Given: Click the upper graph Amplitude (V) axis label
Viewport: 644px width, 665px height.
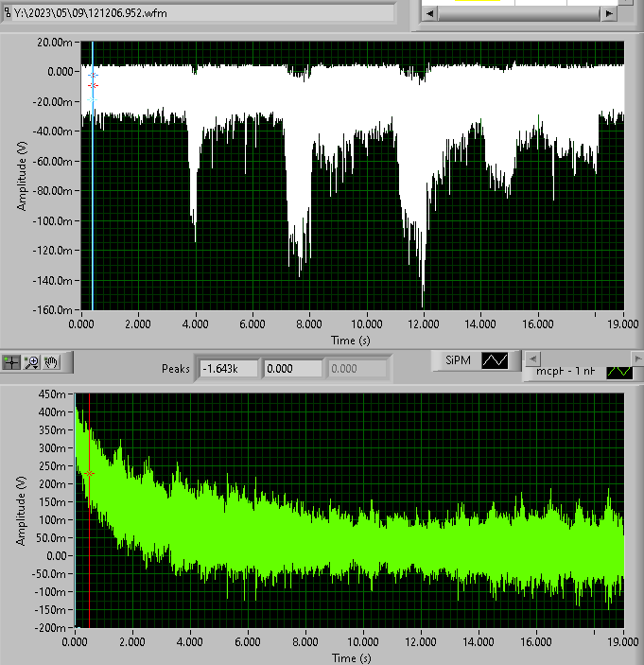Looking at the screenshot, I should click(21, 176).
